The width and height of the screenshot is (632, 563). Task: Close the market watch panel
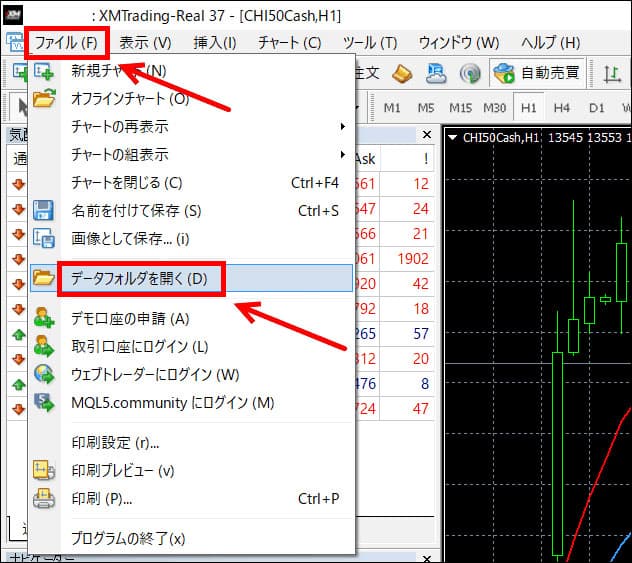click(x=427, y=135)
